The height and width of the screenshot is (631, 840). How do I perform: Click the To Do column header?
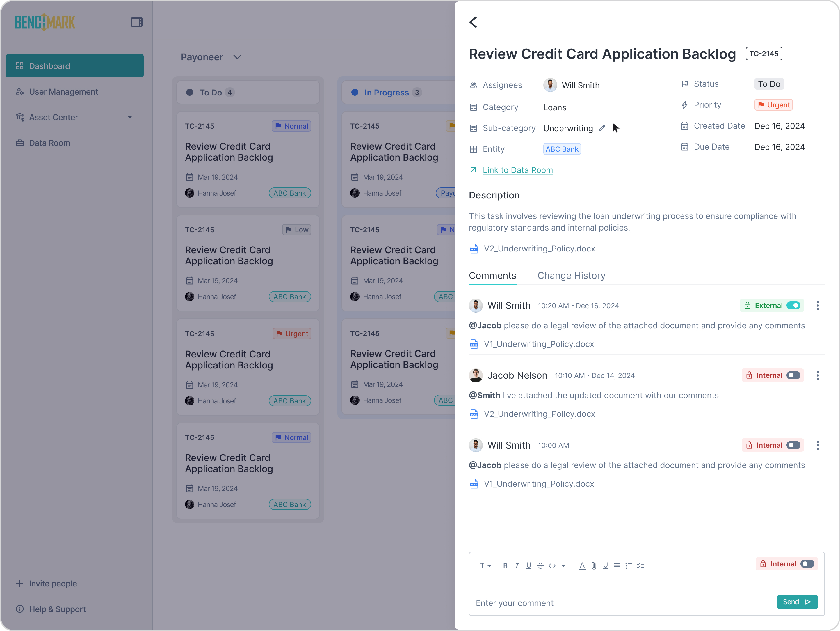(248, 93)
